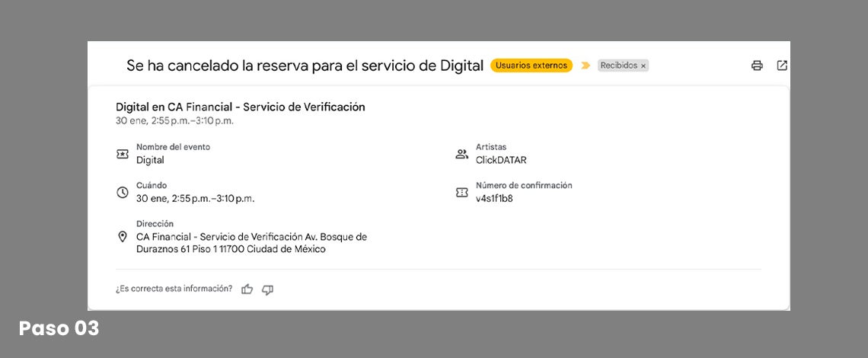Click the Paso 03 caption

59,329
